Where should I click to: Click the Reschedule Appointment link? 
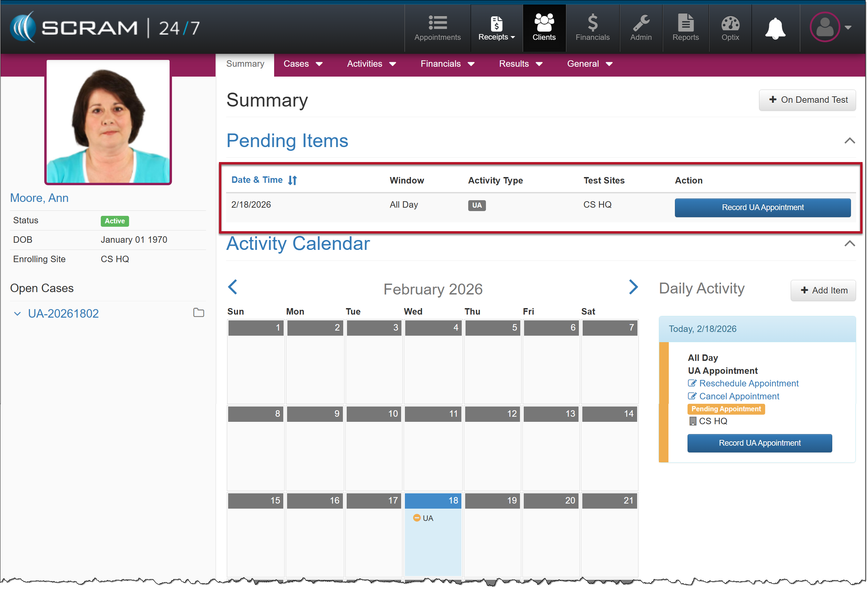748,383
